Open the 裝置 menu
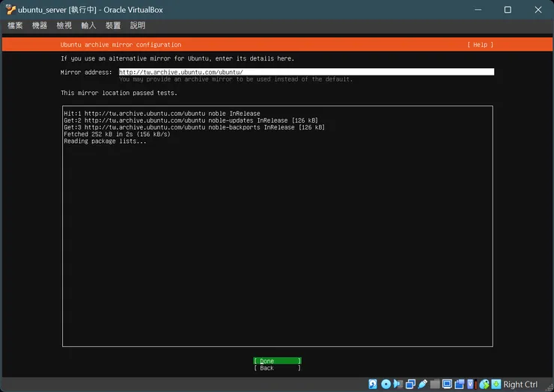This screenshot has height=392, width=554. click(113, 25)
